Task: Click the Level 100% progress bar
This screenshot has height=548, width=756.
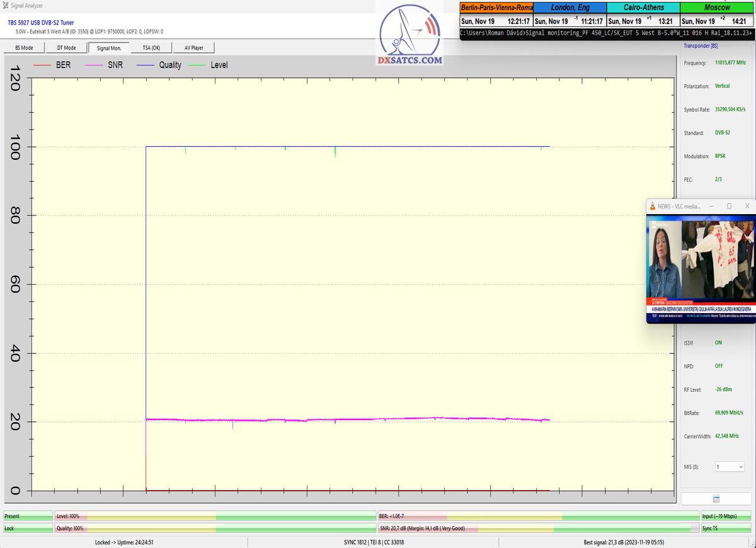Action: click(215, 516)
